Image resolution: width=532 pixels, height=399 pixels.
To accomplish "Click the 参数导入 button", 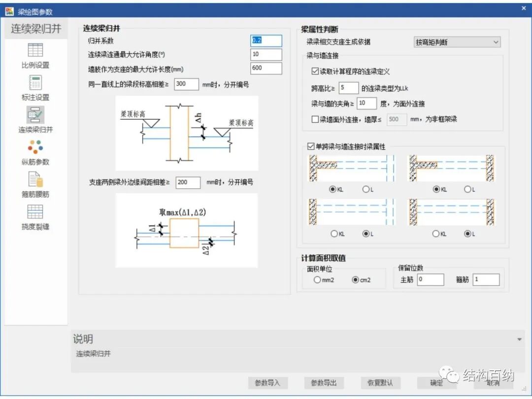I will coord(268,383).
